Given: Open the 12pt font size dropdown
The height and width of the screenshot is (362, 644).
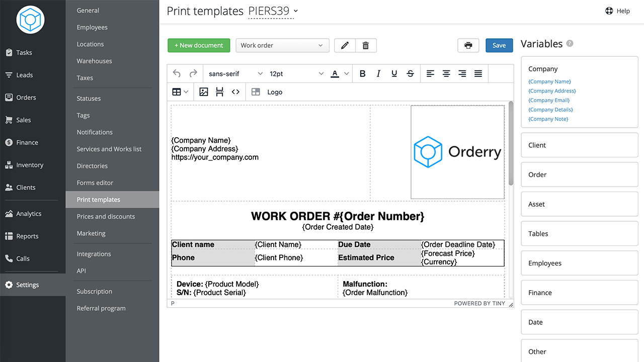Looking at the screenshot, I should tap(296, 73).
